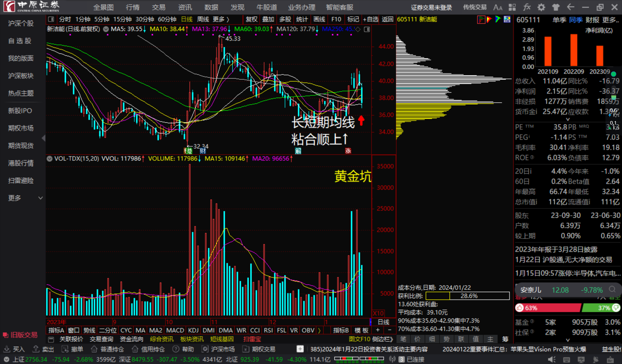This screenshot has width=622, height=364.
Task: Click the fx function formula icon
Action: click(527, 7)
